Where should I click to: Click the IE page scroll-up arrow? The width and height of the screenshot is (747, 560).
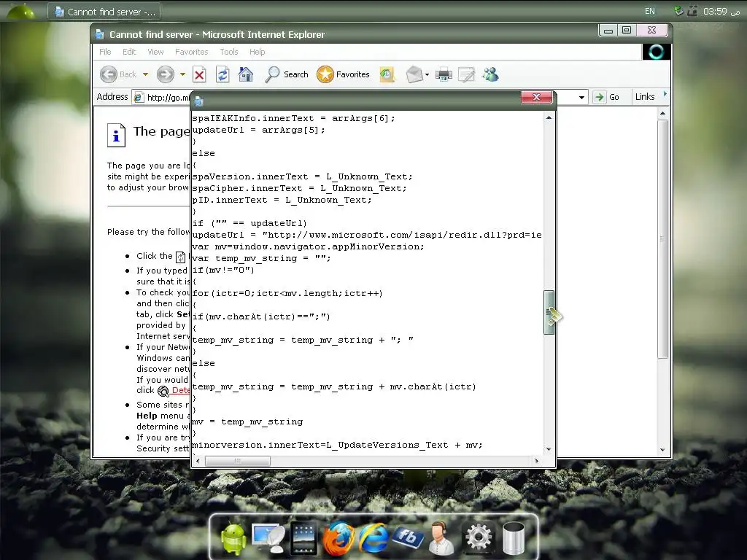pyautogui.click(x=662, y=113)
